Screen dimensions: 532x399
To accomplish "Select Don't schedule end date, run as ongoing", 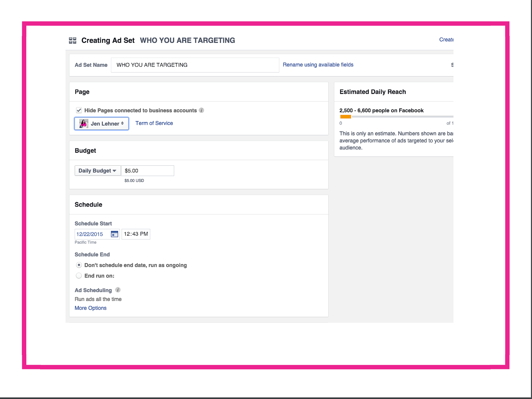I will pyautogui.click(x=79, y=265).
